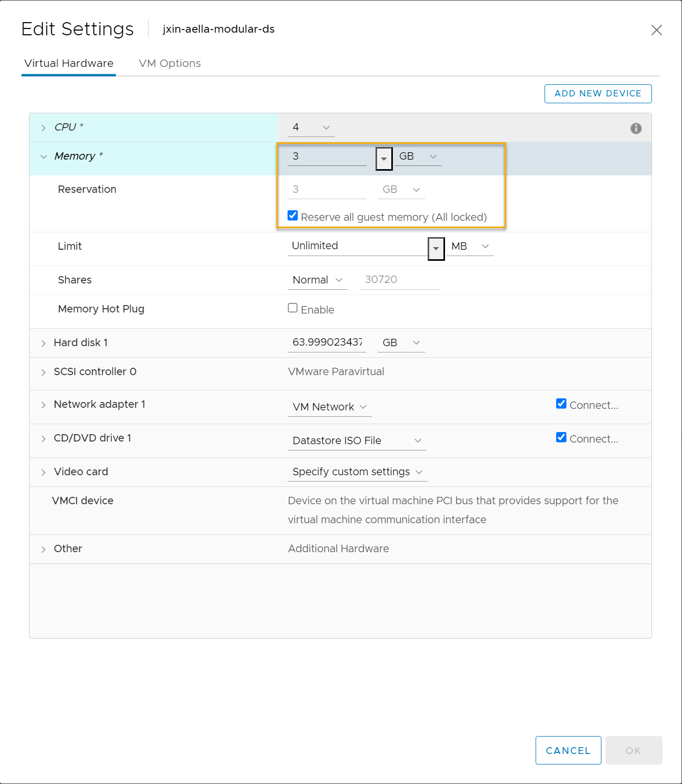The height and width of the screenshot is (784, 682).
Task: Switch to the VM Options tab
Action: tap(170, 64)
